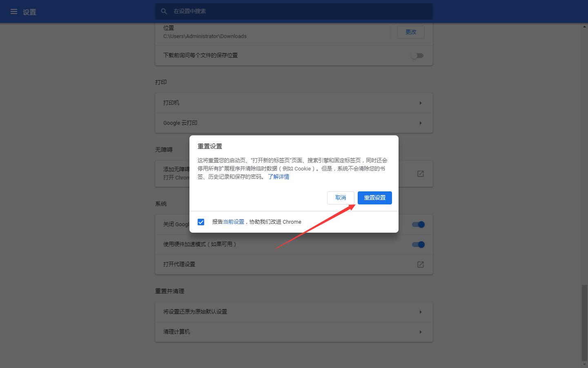Click the 更改 download location button

(411, 32)
